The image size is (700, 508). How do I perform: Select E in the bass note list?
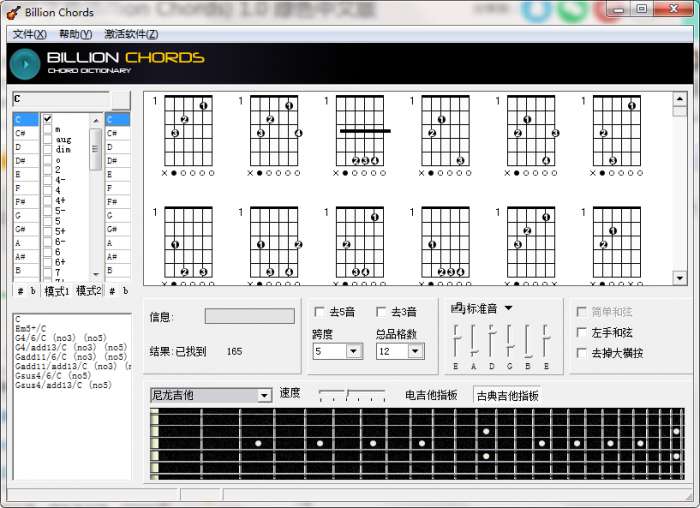coord(118,174)
